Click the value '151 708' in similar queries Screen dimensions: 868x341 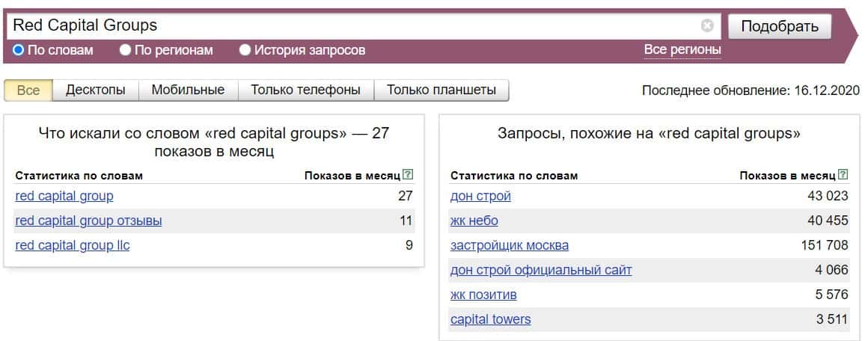(x=825, y=245)
